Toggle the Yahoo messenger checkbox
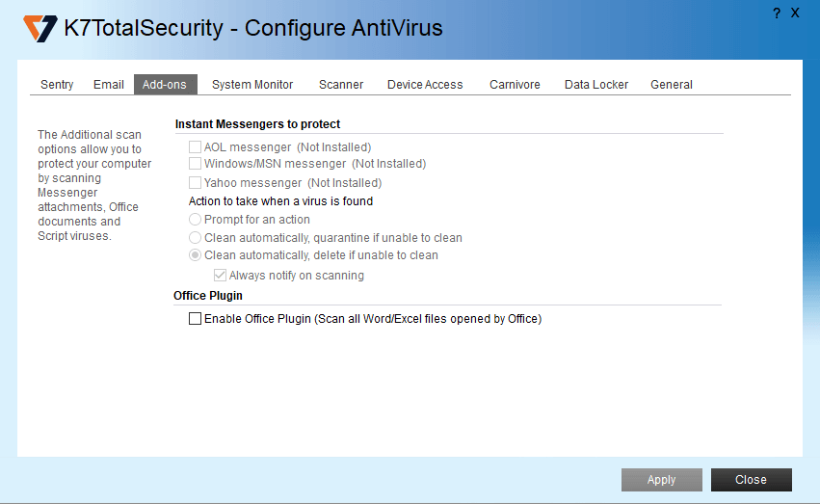 point(196,183)
